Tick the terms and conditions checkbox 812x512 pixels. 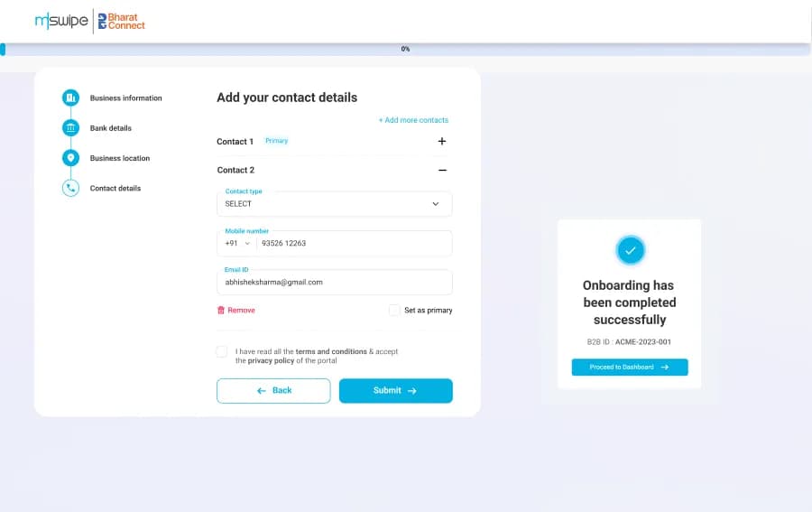[x=222, y=352]
